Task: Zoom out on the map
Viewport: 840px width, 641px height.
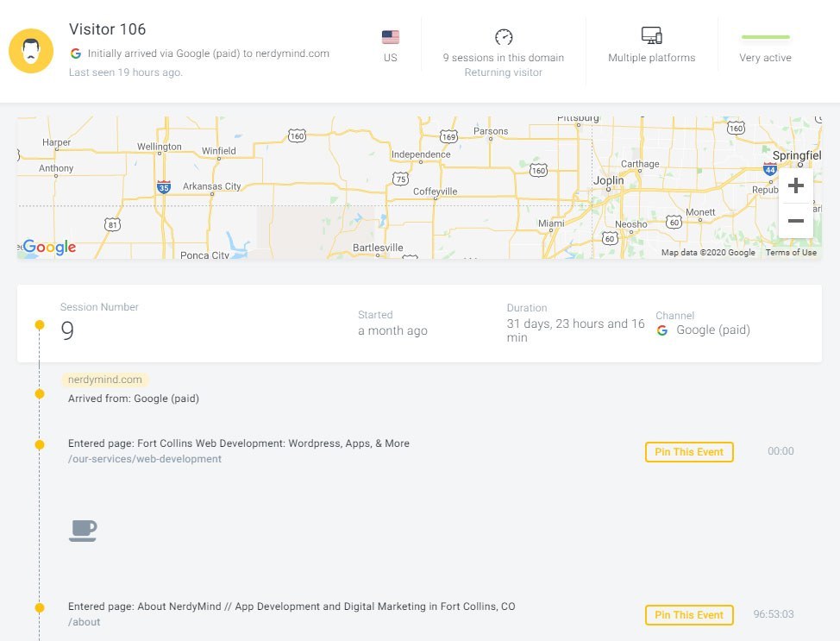Action: click(x=796, y=221)
